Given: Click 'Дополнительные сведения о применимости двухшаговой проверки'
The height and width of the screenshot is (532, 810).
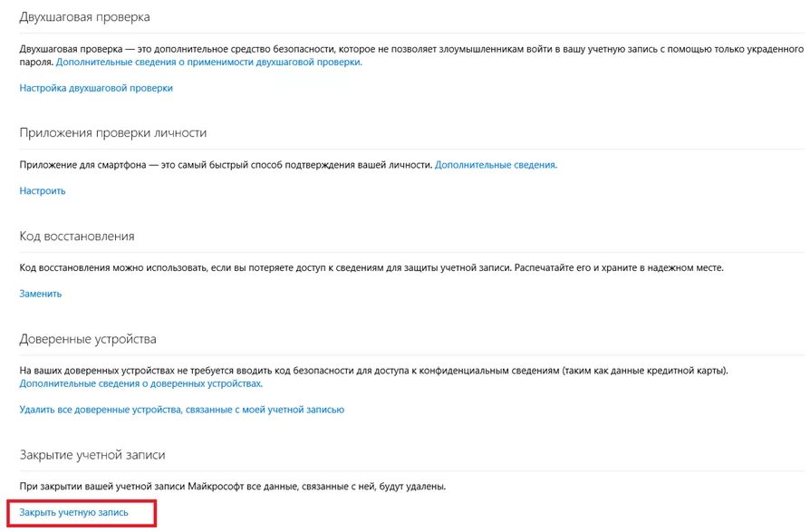Looking at the screenshot, I should point(209,62).
